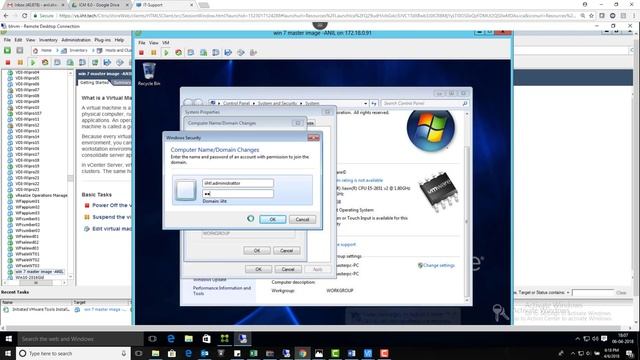Click the Task View icon on the inner taskbar
The width and height of the screenshot is (640, 360).
coord(152,339)
